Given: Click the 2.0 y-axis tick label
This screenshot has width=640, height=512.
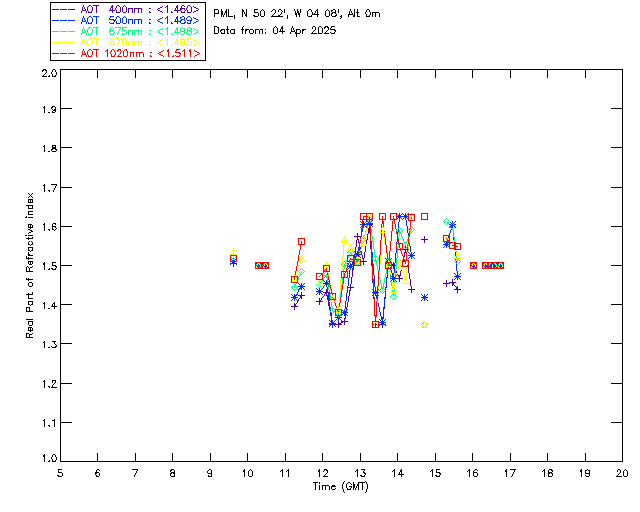Looking at the screenshot, I should click(x=49, y=73).
